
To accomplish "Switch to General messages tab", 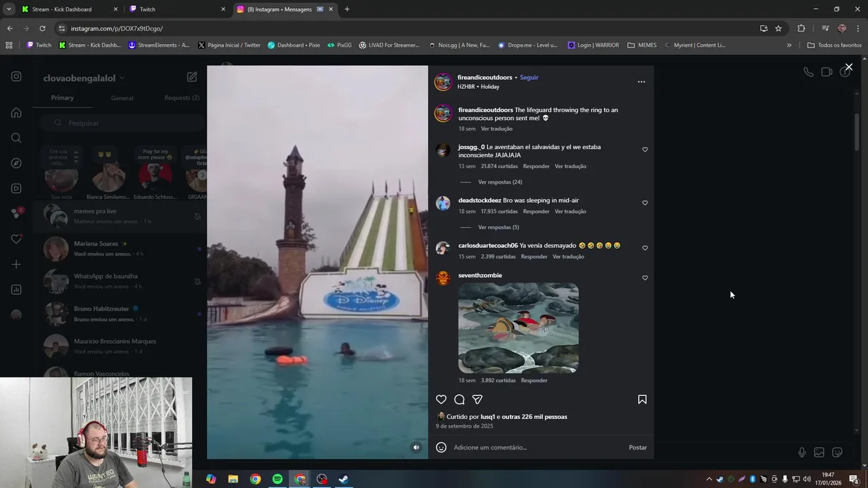I will click(122, 98).
